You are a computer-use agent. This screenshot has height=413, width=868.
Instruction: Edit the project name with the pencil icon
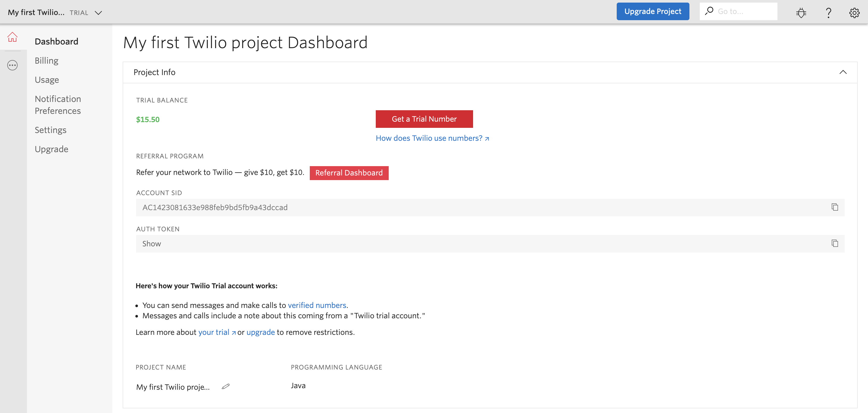tap(226, 386)
